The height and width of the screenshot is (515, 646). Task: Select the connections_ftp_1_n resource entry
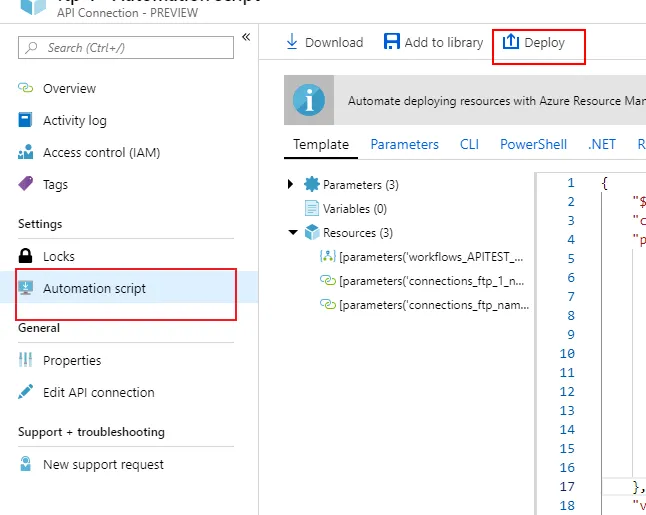point(431,281)
